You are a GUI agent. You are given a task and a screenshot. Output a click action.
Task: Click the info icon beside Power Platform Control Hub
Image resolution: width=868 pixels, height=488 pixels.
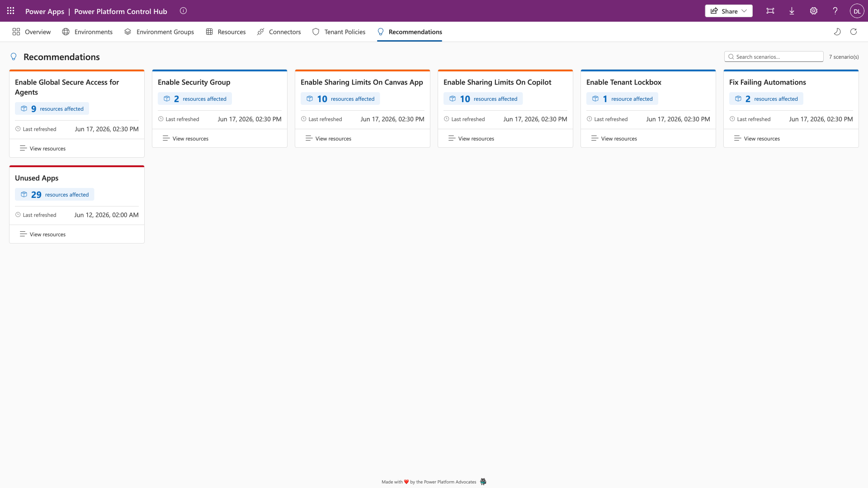tap(183, 11)
